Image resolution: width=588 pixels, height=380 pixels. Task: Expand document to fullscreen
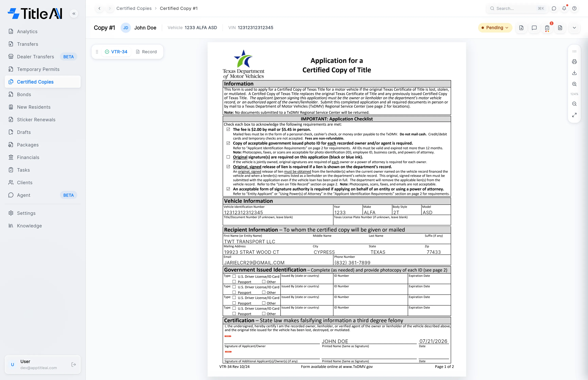574,115
